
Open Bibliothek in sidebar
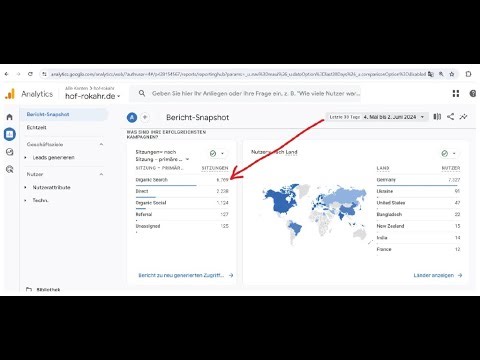(x=48, y=289)
